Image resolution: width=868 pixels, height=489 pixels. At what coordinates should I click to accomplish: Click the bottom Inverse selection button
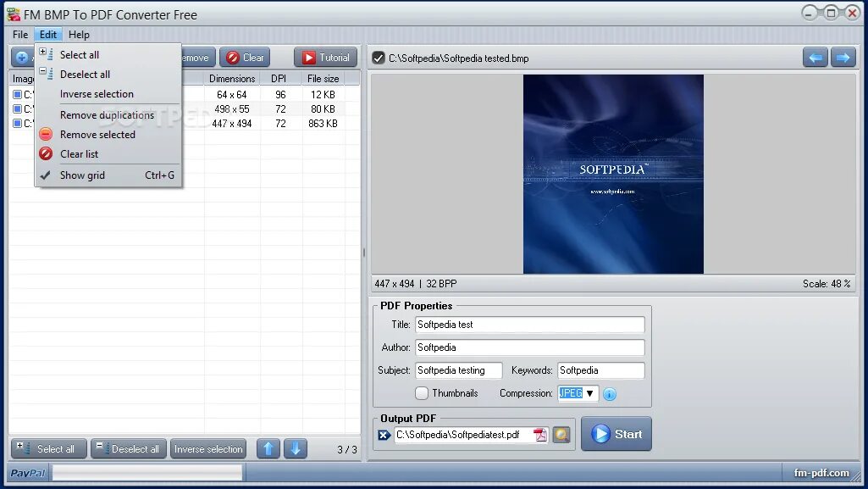pyautogui.click(x=208, y=448)
